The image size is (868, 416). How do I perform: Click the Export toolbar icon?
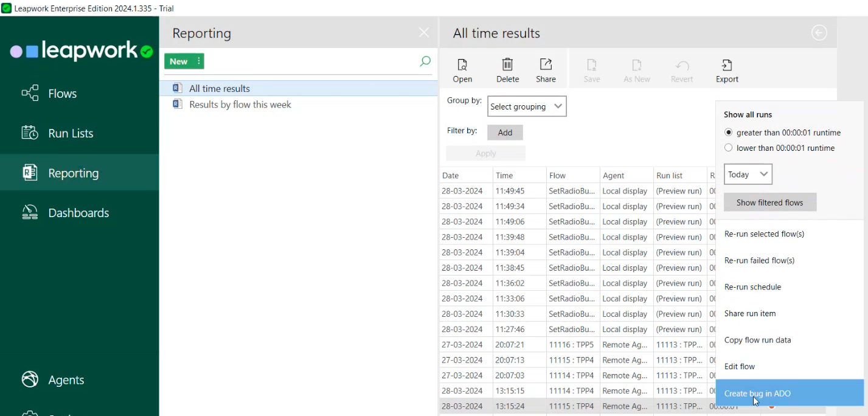coord(726,65)
